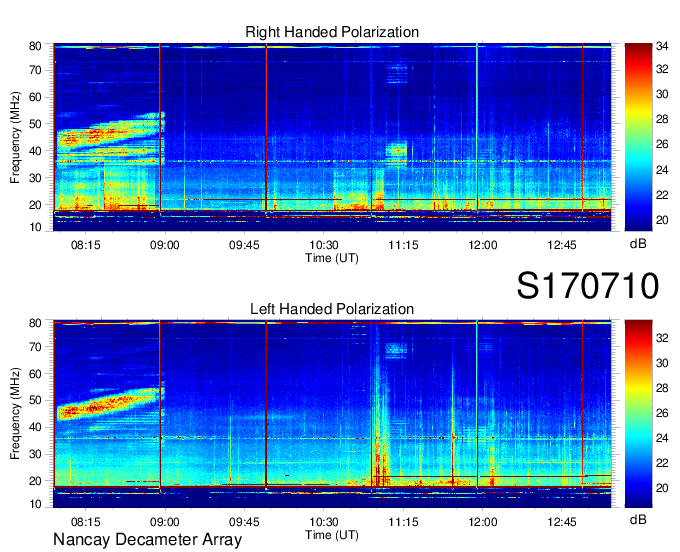Click the "26" tick on the lower colorbar
The height and width of the screenshot is (552, 680).
click(662, 413)
